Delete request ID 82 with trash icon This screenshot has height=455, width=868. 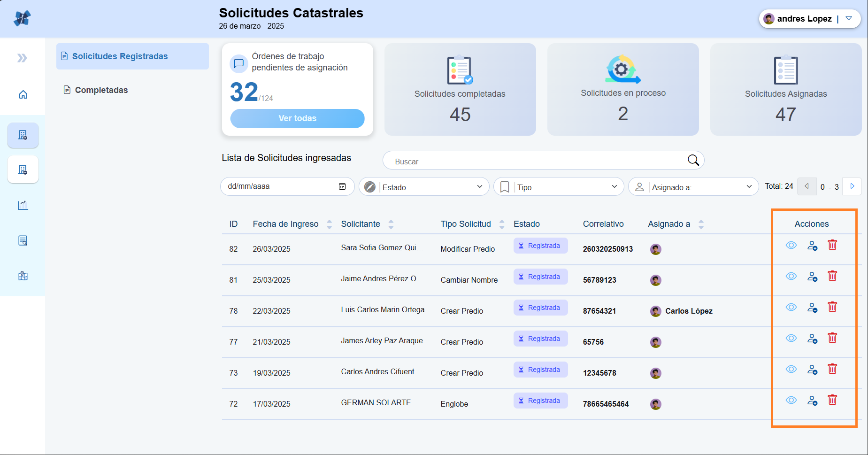click(x=832, y=245)
